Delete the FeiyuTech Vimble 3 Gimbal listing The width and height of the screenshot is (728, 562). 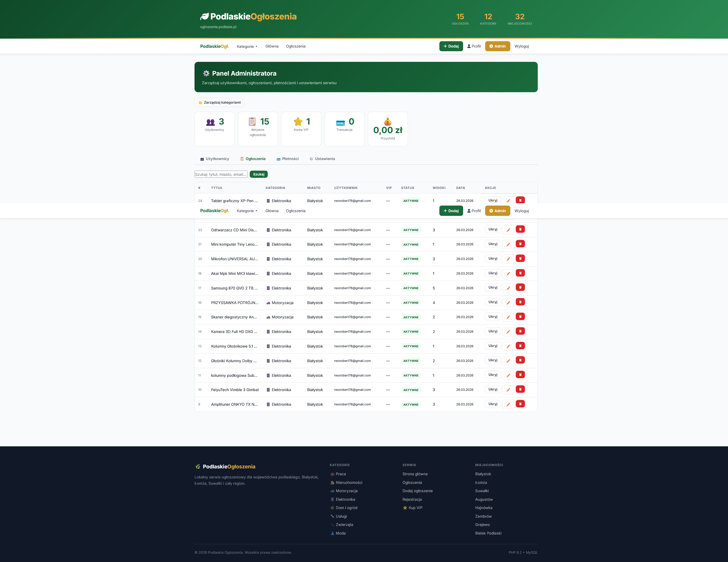[520, 389]
